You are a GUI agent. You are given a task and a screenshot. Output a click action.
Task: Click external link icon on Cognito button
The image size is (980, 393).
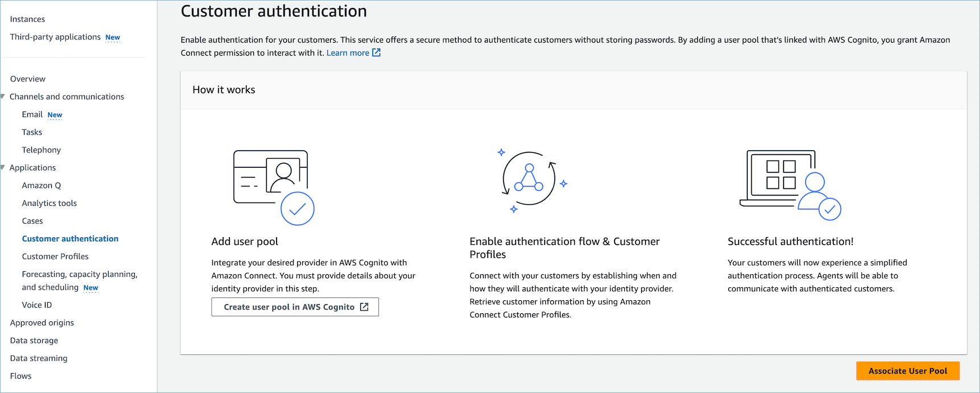[x=364, y=307]
